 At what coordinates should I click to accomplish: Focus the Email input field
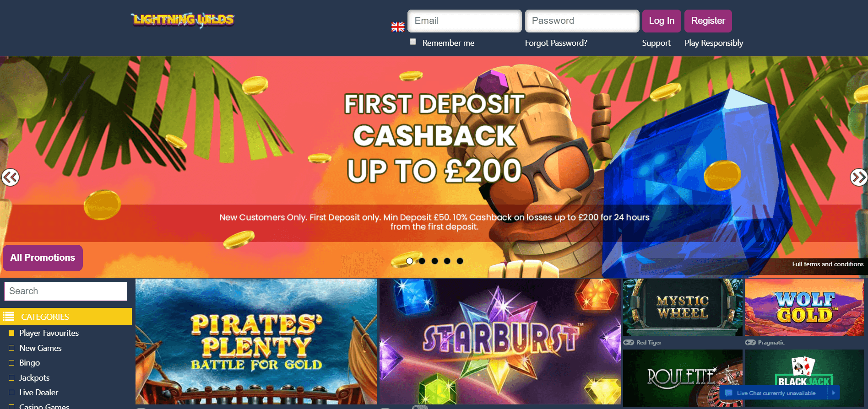[464, 21]
